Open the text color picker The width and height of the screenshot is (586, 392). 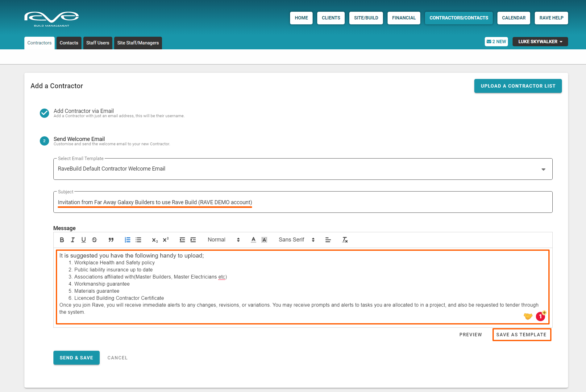click(253, 240)
